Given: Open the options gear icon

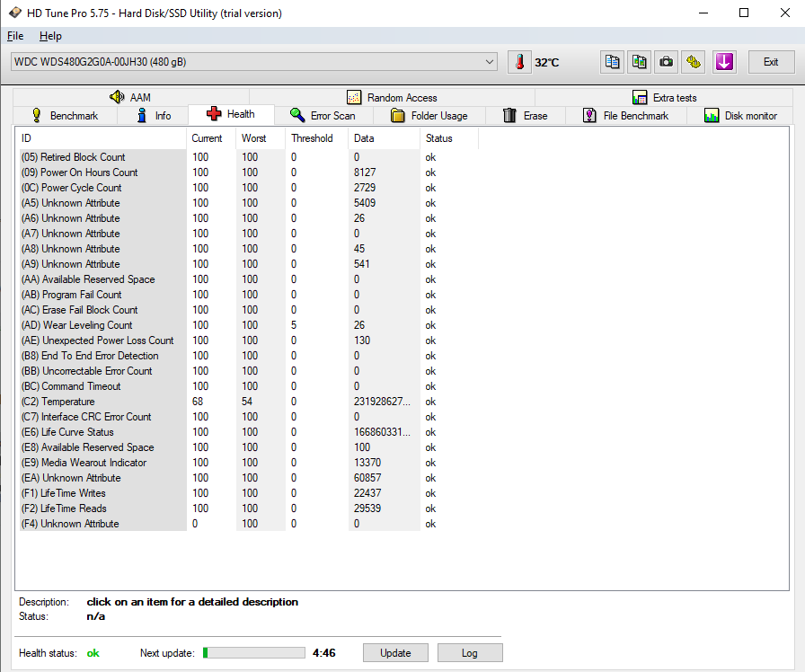Looking at the screenshot, I should click(694, 62).
